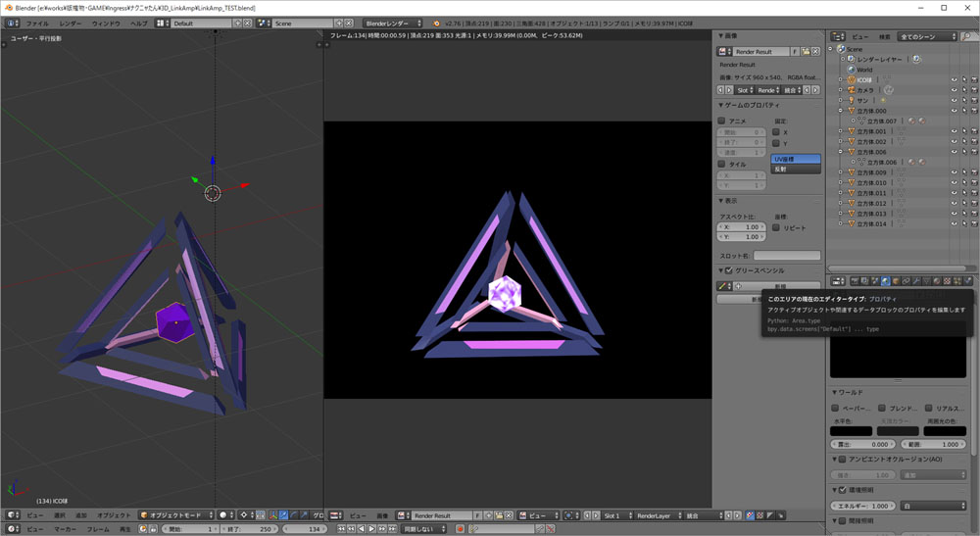This screenshot has width=980, height=536.
Task: Open the マーカー menu in timeline
Action: 65,528
